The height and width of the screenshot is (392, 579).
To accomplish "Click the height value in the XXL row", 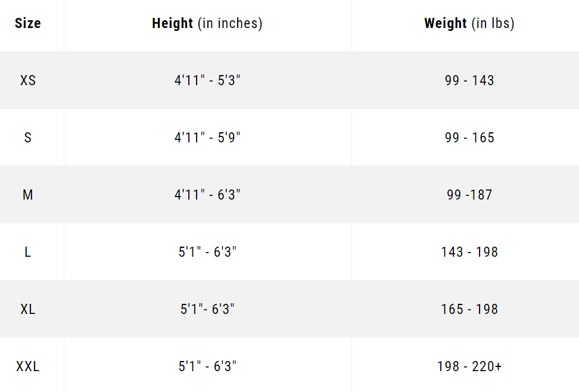I will [207, 366].
